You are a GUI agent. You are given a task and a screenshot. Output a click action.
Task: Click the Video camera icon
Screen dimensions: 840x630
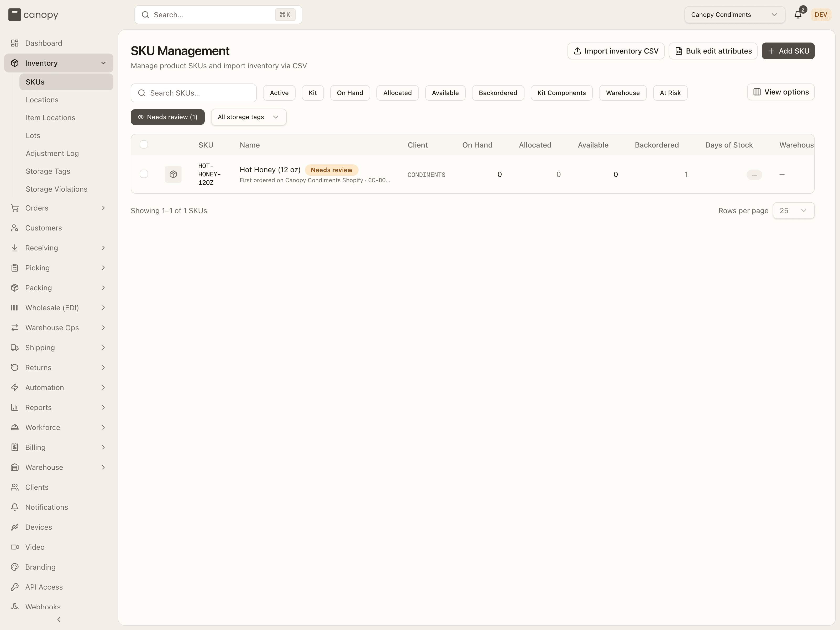pos(15,547)
